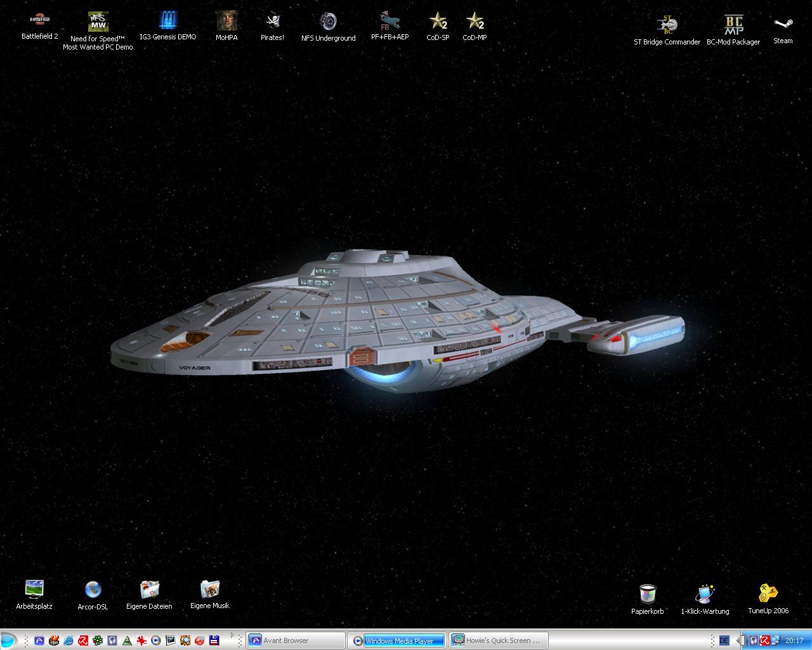Switch to Avant Browser taskbar button

[x=296, y=640]
